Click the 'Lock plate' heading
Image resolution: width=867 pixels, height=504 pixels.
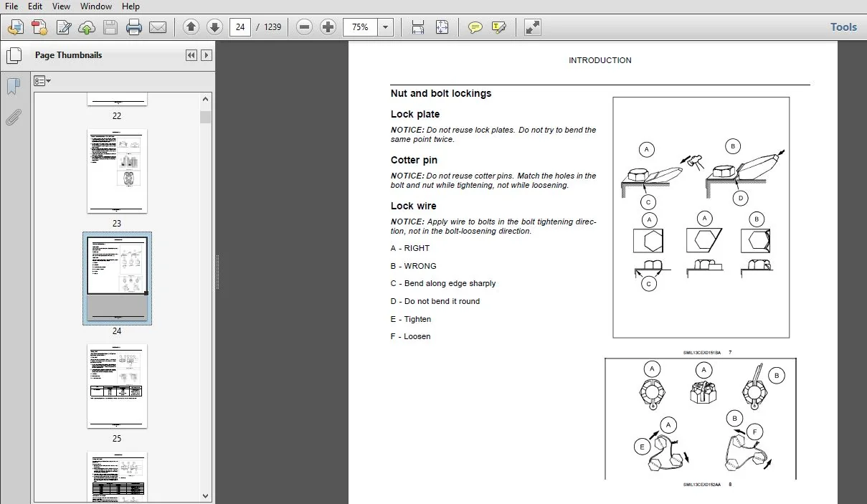[x=415, y=114]
